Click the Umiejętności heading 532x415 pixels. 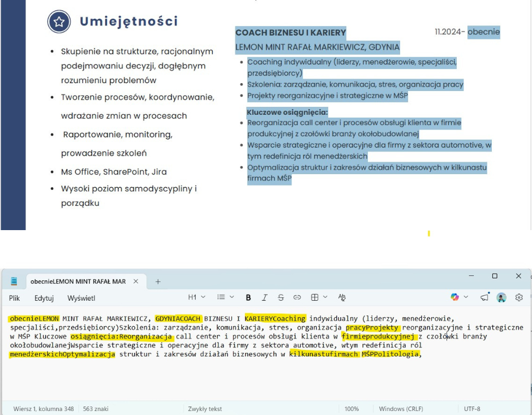click(128, 21)
